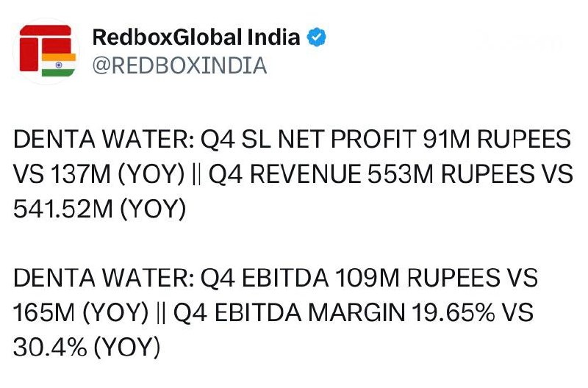588x388 pixels.
Task: Click the '165M (YOY)' EBITDA comparison text
Action: tap(81, 312)
